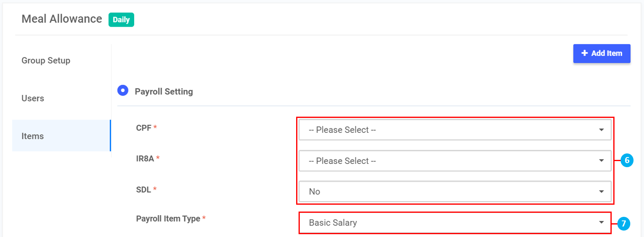Screen dimensions: 644x237
Task: Select the Items sidebar tab
Action: (33, 136)
